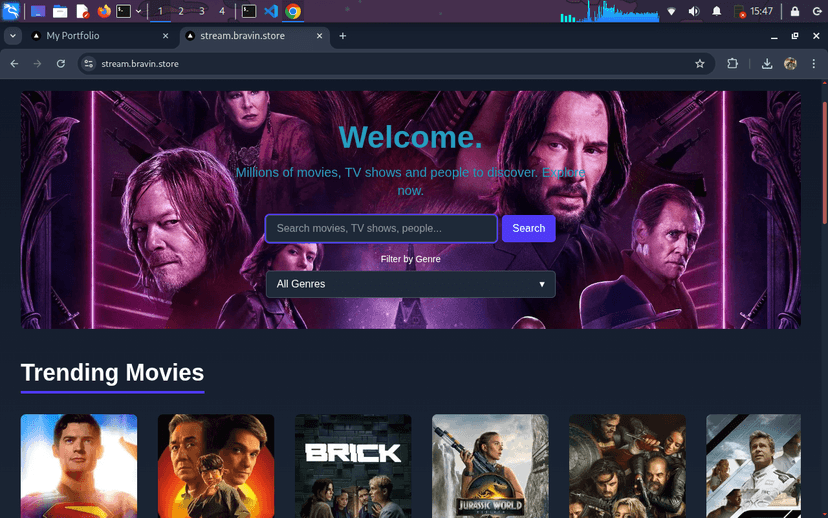Viewport: 828px width, 518px height.
Task: Open the Kali applications menu
Action: tap(11, 11)
